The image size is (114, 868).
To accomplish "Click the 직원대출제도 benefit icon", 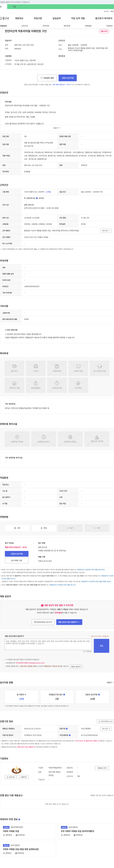I will pos(36,385).
